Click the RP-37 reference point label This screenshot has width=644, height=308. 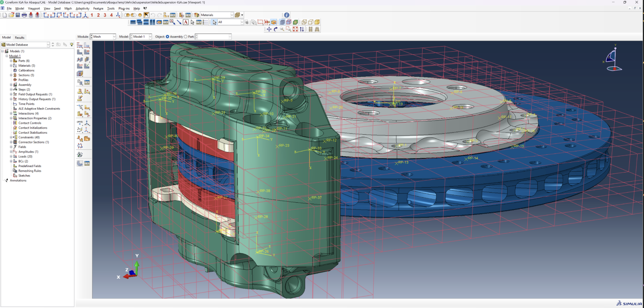(316, 198)
